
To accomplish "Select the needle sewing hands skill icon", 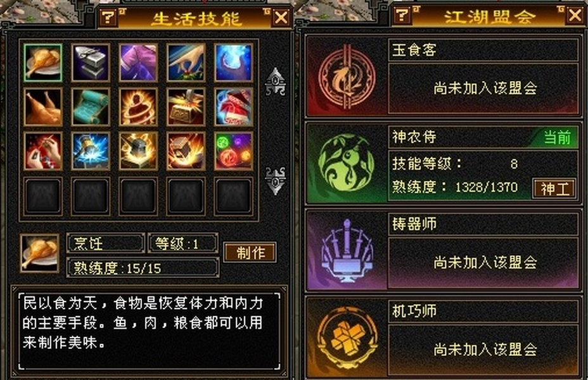I will (x=42, y=151).
